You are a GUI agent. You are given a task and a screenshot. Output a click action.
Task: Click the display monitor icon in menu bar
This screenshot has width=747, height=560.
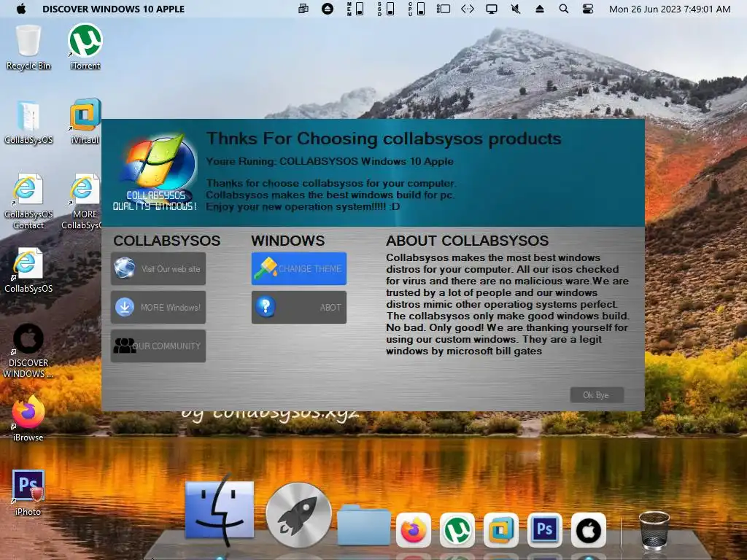point(491,9)
